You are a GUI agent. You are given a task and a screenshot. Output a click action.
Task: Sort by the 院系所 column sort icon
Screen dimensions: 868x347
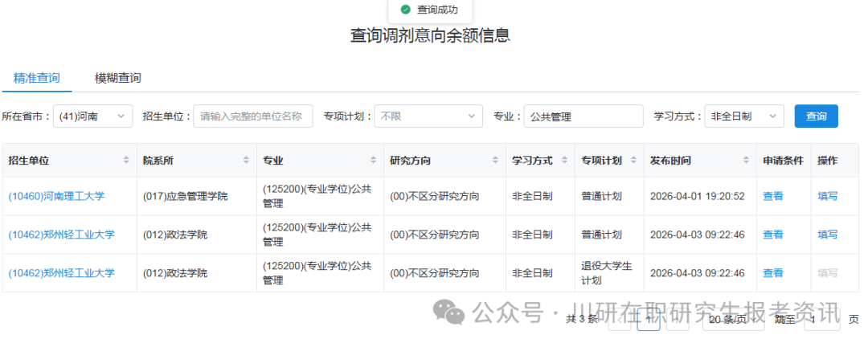246,161
